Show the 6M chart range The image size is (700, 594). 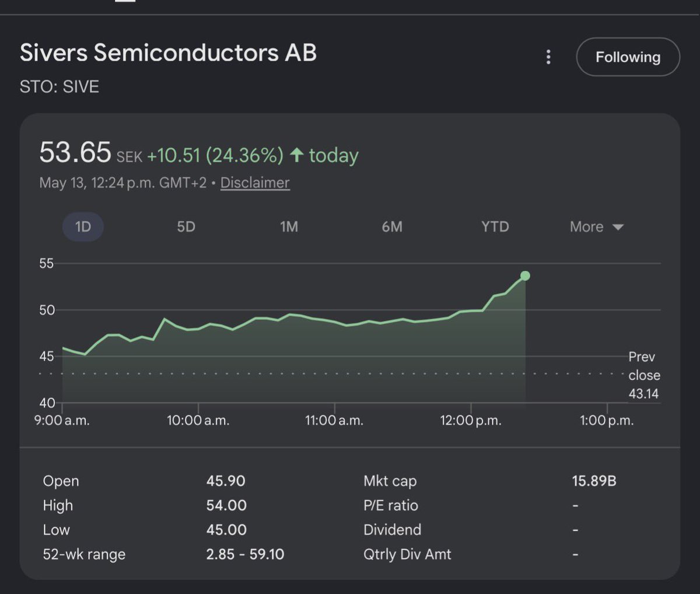click(x=392, y=227)
